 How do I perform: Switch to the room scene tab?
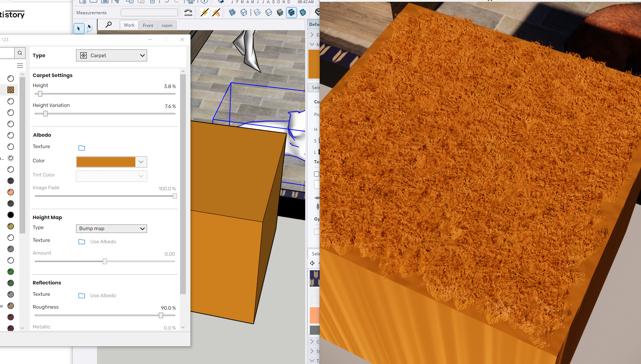coord(167,26)
